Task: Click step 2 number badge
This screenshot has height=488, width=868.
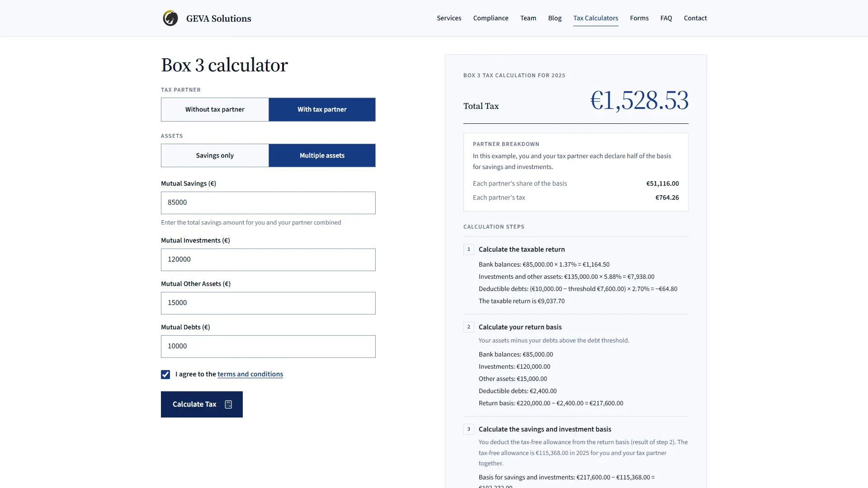Action: coord(469,327)
